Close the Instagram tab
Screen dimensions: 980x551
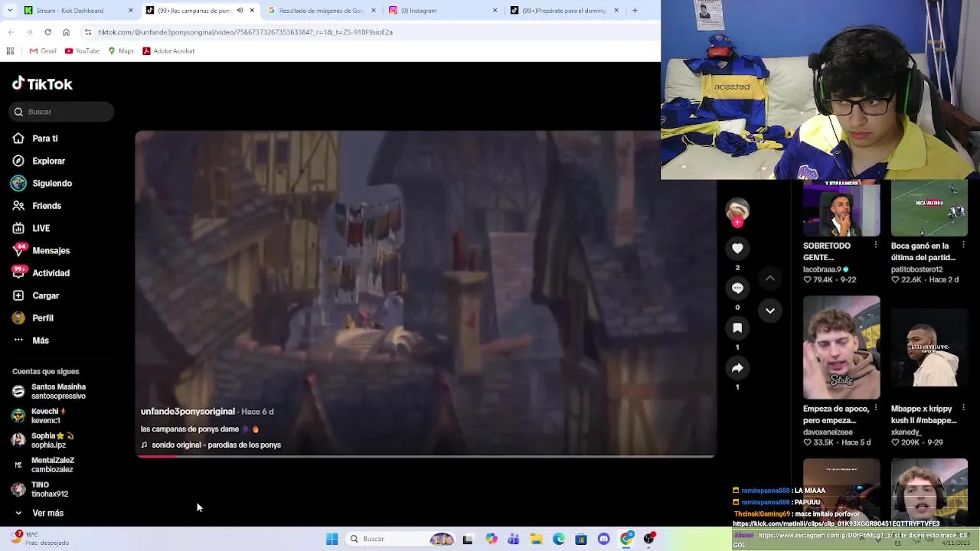click(x=495, y=11)
